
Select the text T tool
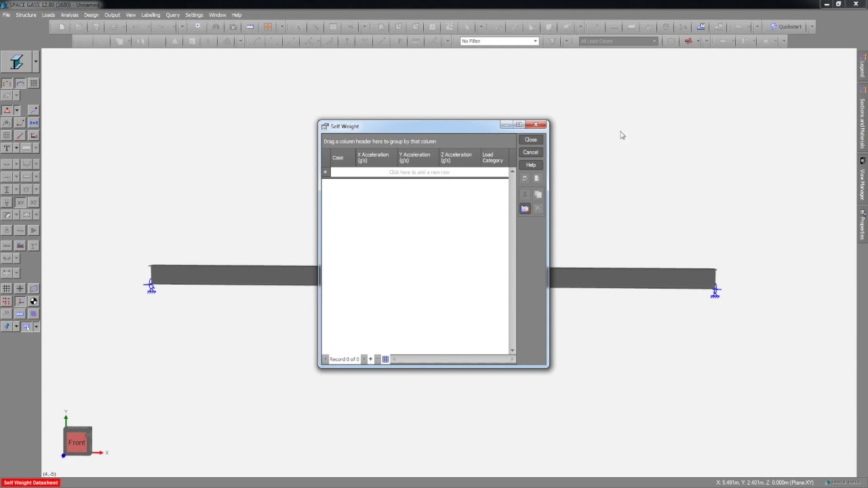(x=7, y=148)
